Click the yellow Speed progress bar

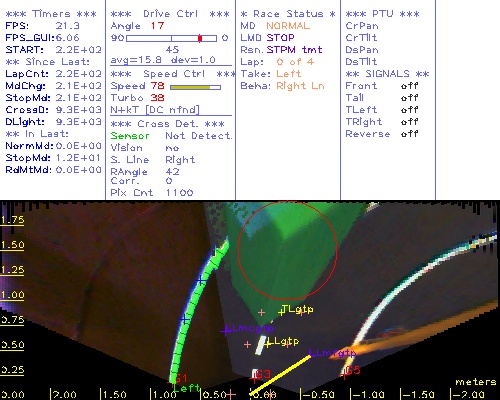(195, 87)
